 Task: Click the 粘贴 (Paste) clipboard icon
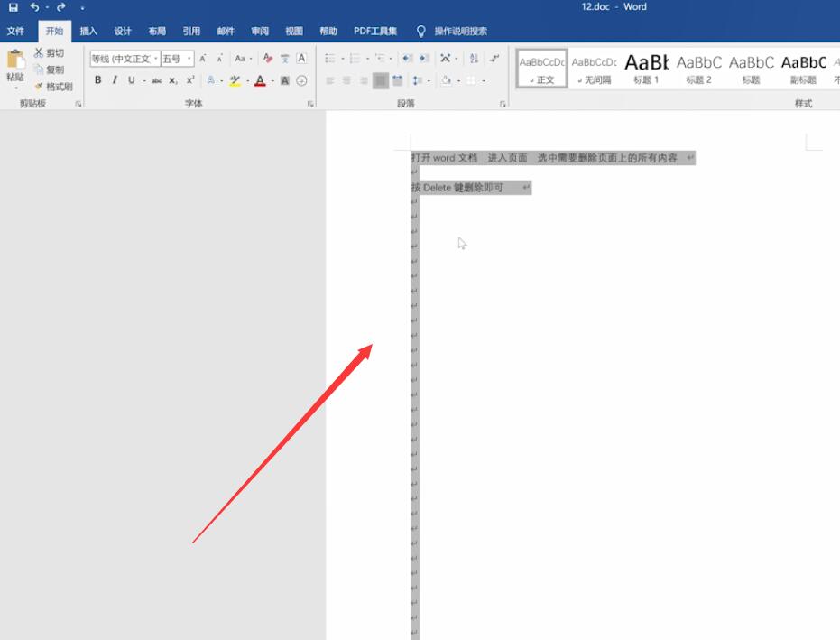click(x=15, y=60)
